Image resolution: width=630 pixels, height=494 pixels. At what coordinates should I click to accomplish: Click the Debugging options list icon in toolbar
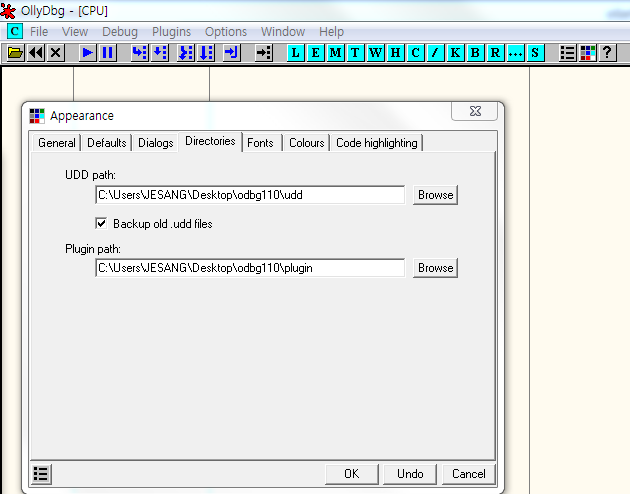pos(567,53)
